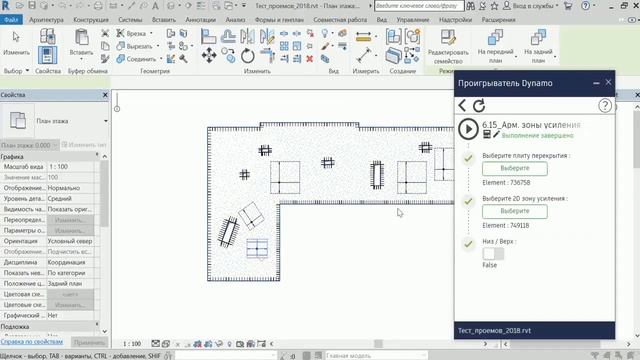Click the Save icon in quick access toolbar

point(32,6)
